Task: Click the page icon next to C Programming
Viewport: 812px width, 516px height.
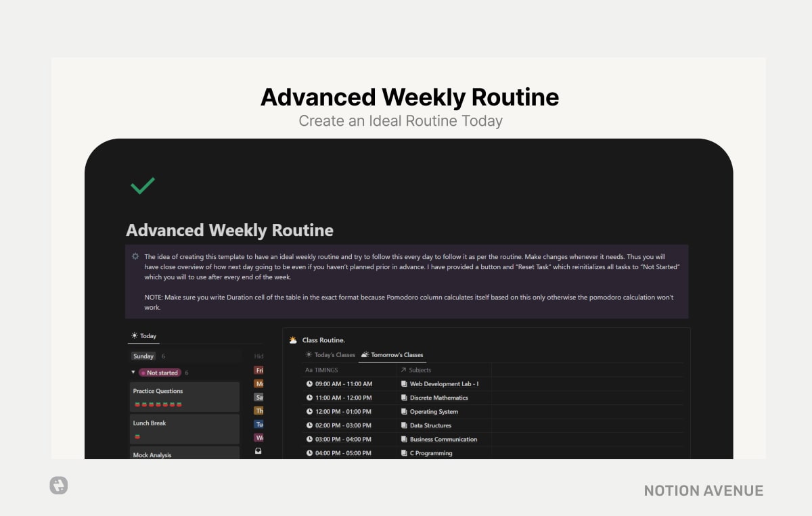Action: [404, 453]
